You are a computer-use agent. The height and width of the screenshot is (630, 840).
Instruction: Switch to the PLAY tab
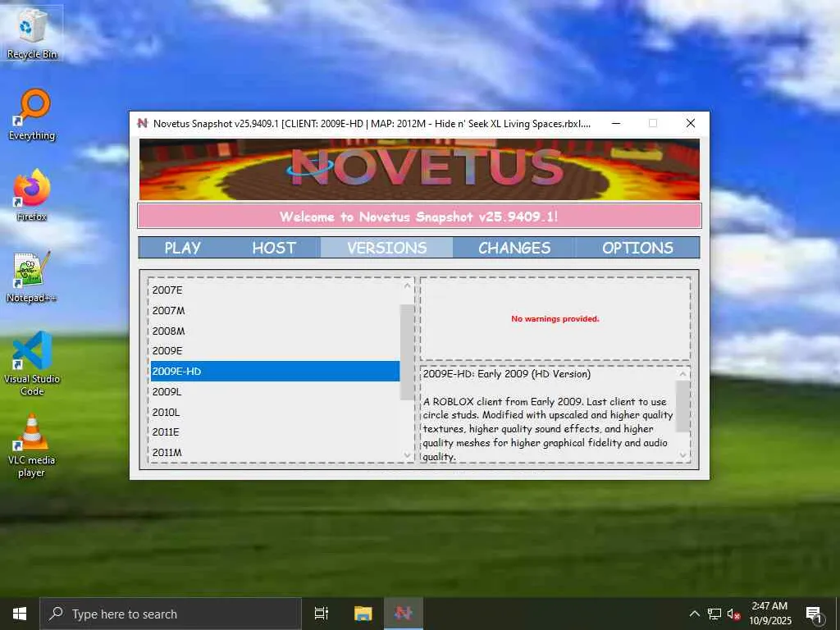pyautogui.click(x=183, y=248)
